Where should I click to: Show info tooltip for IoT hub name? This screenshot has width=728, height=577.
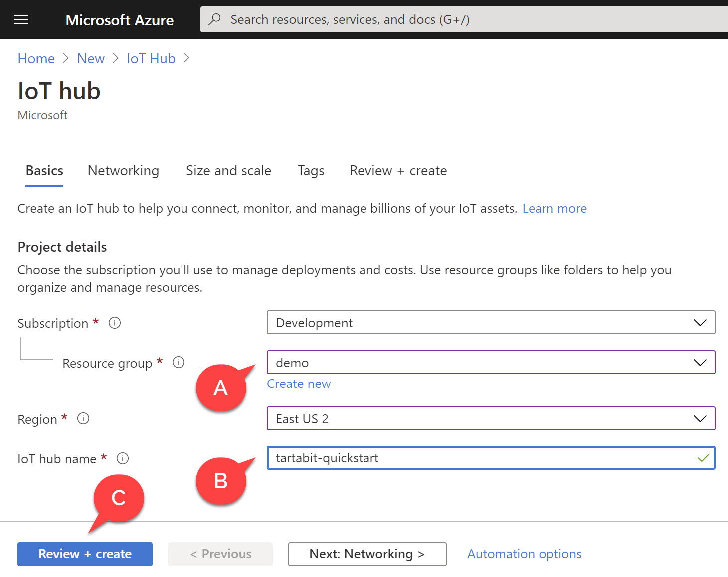point(123,458)
